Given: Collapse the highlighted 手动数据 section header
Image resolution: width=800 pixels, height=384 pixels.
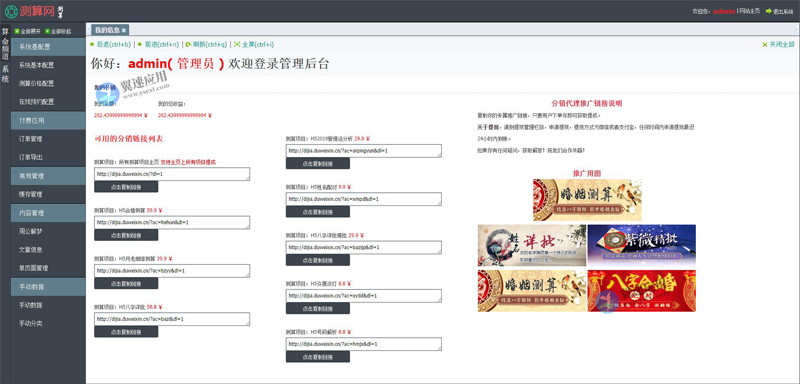Looking at the screenshot, I should click(48, 287).
